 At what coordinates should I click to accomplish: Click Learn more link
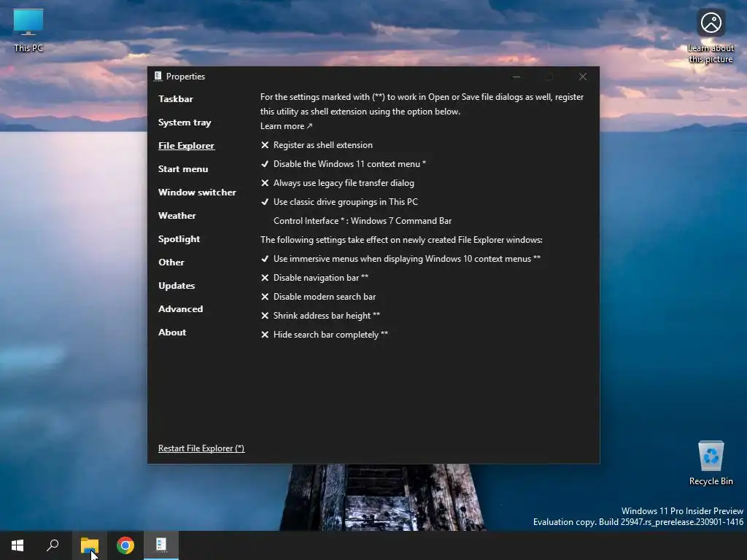(286, 126)
